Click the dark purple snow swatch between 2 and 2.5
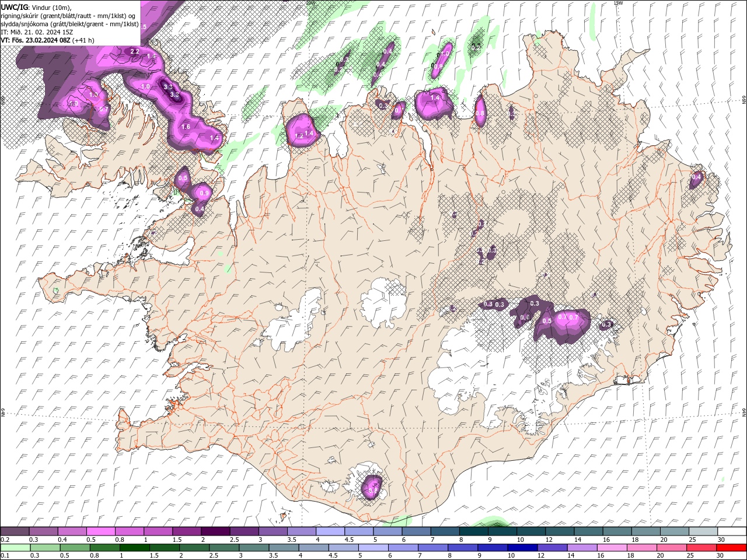747x560 pixels. [x=215, y=531]
